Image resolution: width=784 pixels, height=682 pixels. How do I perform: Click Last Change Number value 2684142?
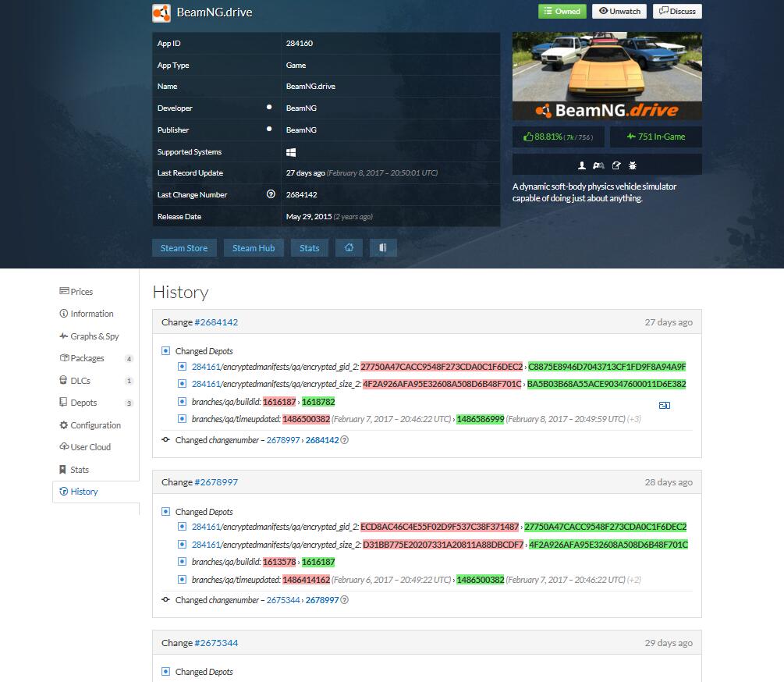301,194
